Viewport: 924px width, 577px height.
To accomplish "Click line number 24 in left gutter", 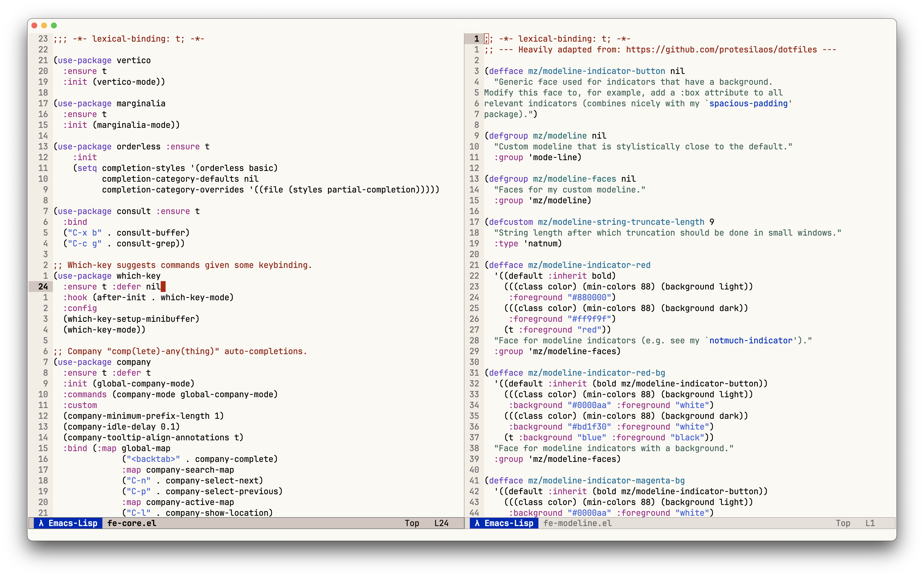I will (43, 287).
